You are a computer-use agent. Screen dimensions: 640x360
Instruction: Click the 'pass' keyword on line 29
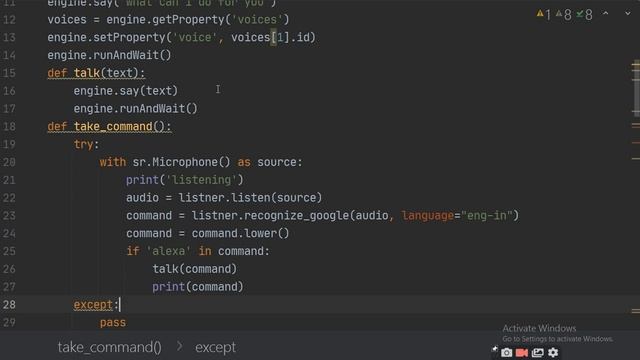point(113,322)
